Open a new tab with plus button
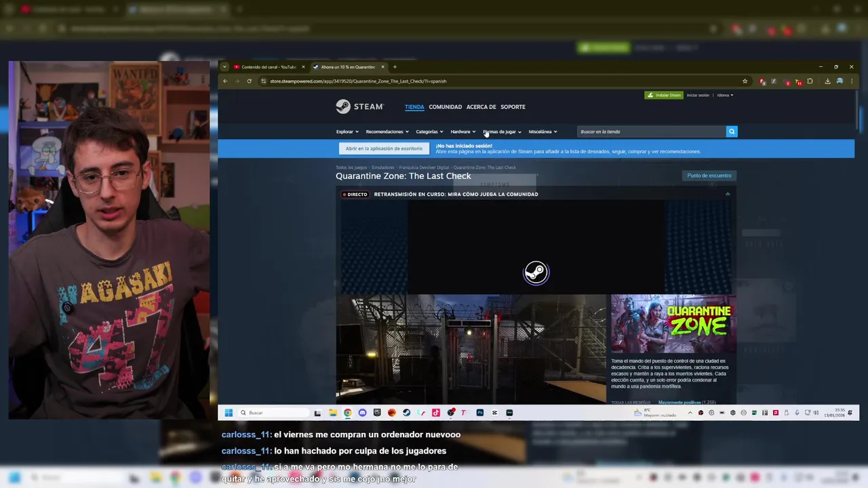Image resolution: width=868 pixels, height=488 pixels. 395,67
